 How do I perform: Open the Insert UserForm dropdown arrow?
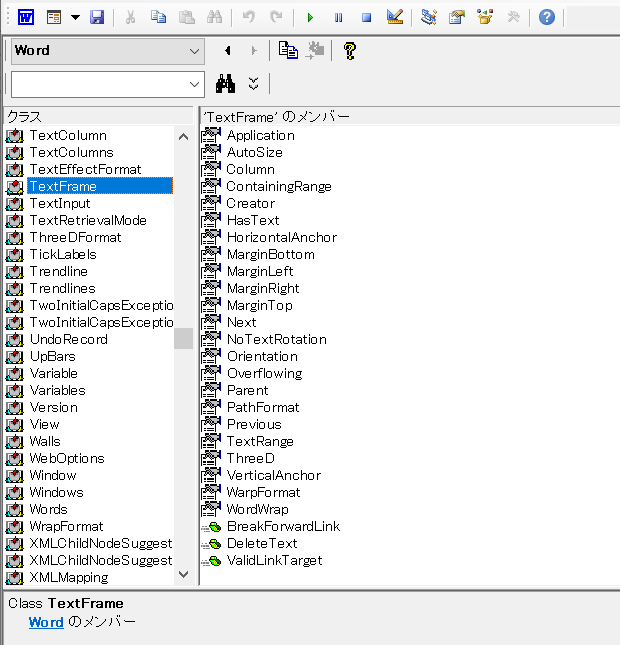(x=75, y=17)
